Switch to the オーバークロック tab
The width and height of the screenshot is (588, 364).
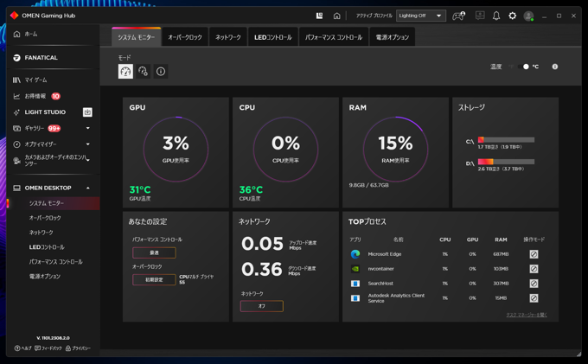point(185,37)
